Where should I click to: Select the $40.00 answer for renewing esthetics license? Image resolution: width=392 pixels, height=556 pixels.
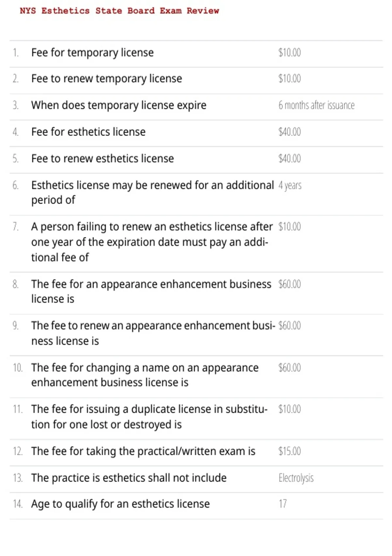(289, 158)
